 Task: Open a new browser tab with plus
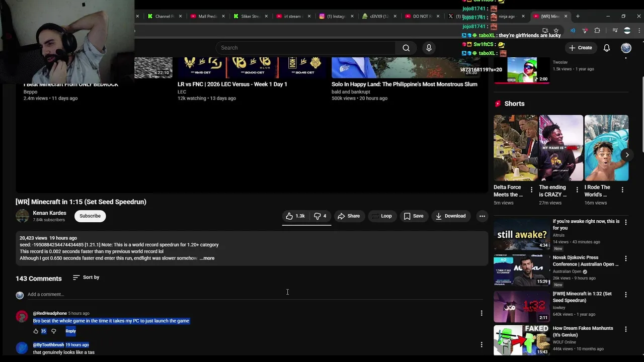(x=578, y=16)
